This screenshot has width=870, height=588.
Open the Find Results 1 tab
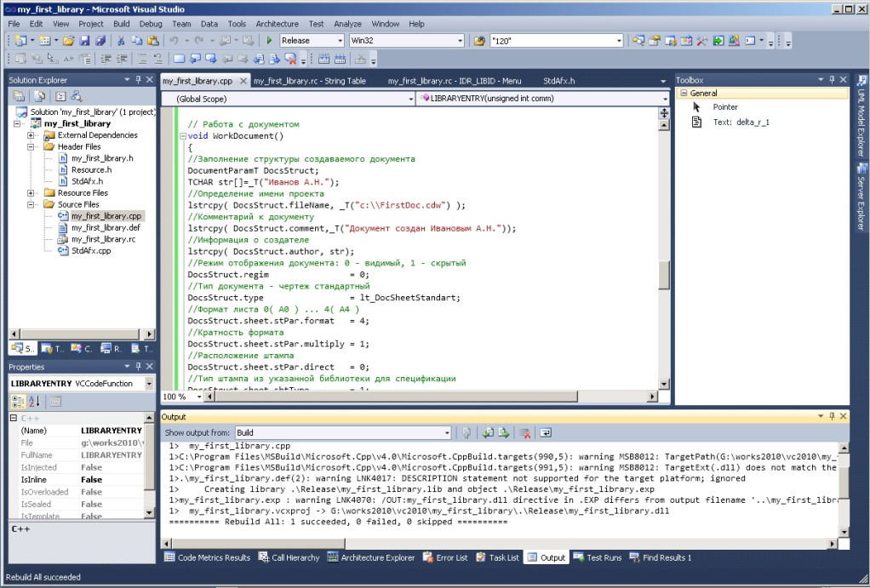pos(661,557)
